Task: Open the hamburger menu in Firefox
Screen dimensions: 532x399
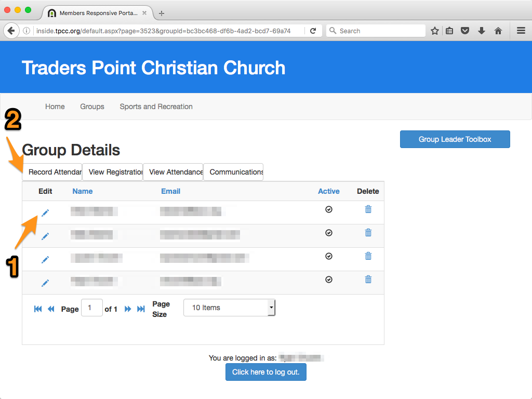Action: tap(521, 31)
